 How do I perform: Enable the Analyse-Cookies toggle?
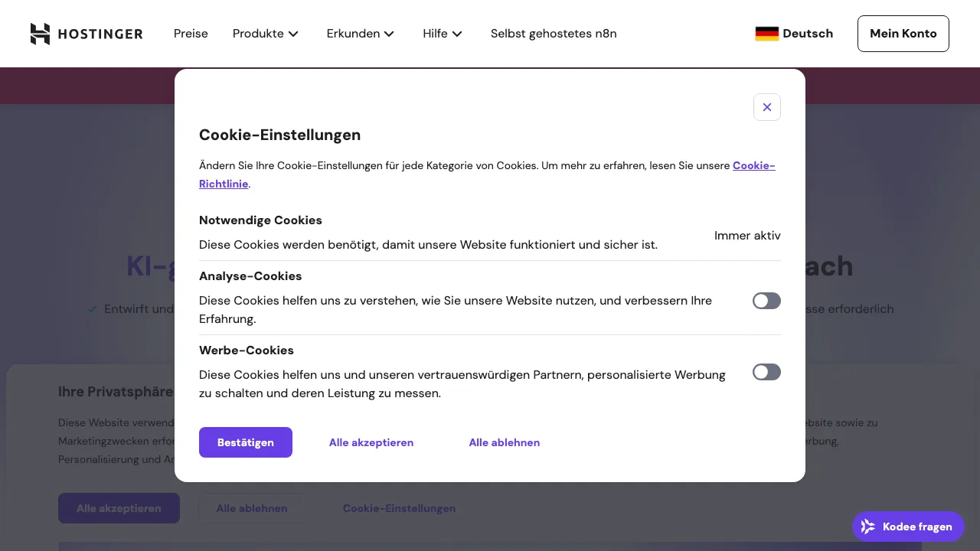pos(766,301)
